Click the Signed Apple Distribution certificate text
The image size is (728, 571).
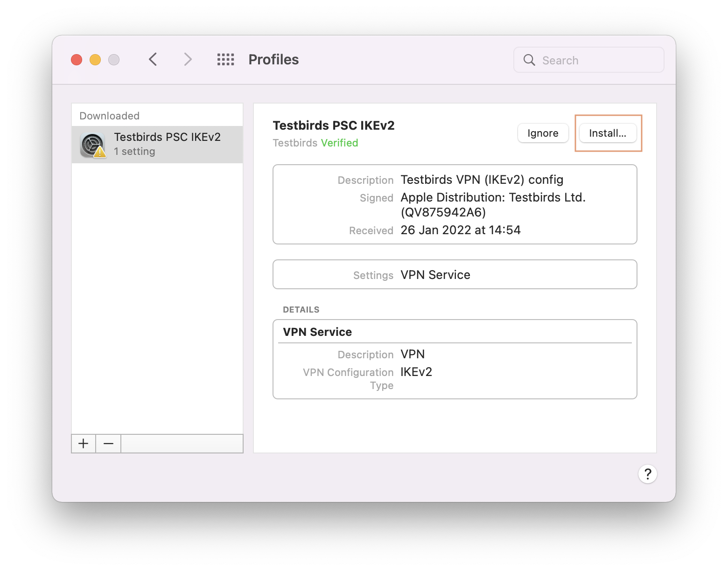coord(493,204)
